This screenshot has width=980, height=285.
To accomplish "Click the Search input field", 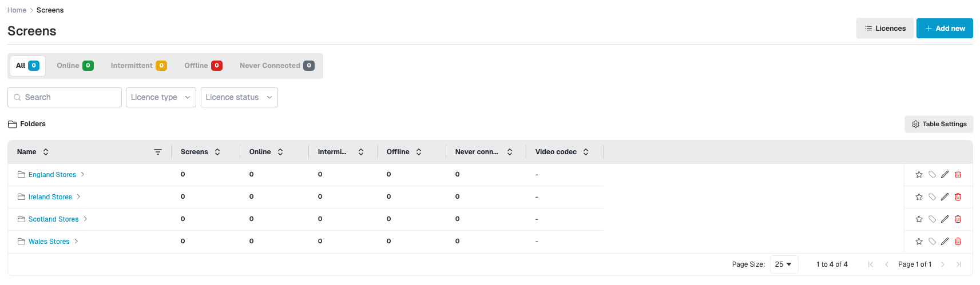I will click(65, 97).
